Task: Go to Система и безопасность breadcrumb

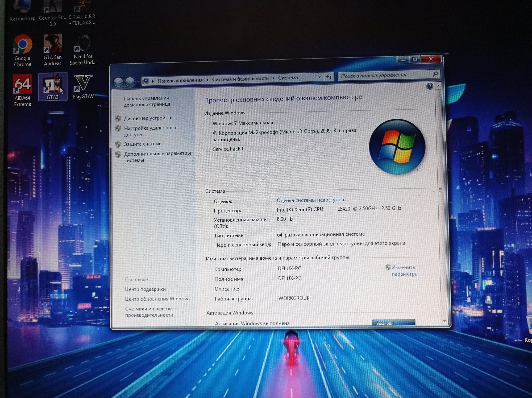Action: point(240,79)
